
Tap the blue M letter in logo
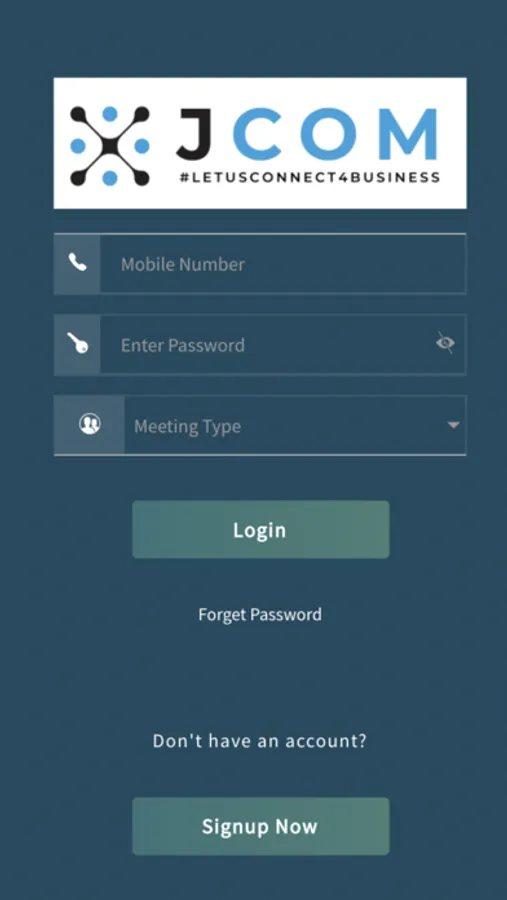pos(407,134)
